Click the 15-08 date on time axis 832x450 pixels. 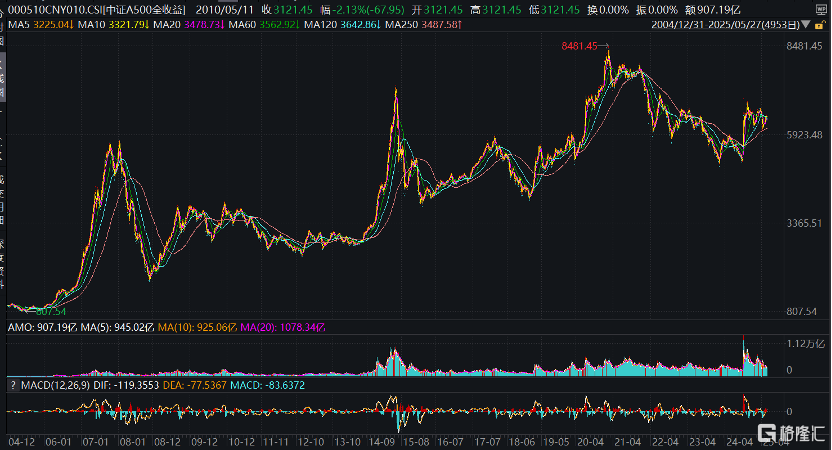point(416,442)
